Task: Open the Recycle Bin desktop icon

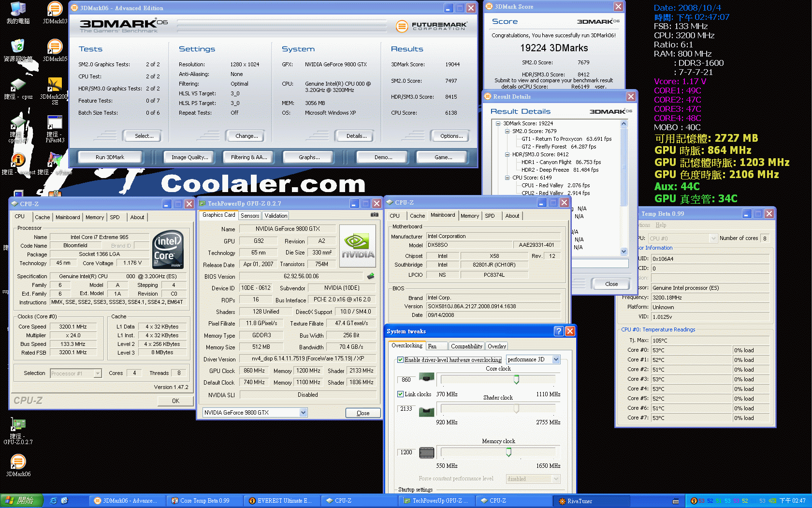Action: pos(18,50)
